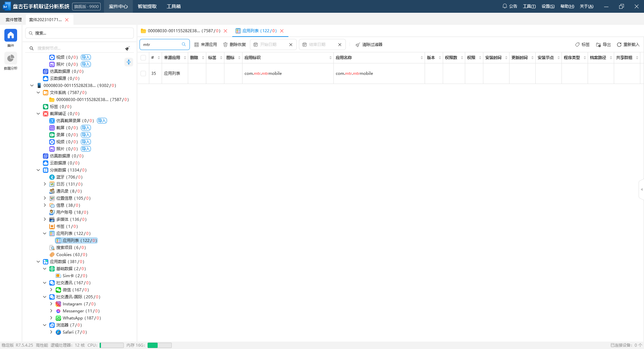Click the 清除过滤器 button
644x349 pixels.
pyautogui.click(x=369, y=45)
